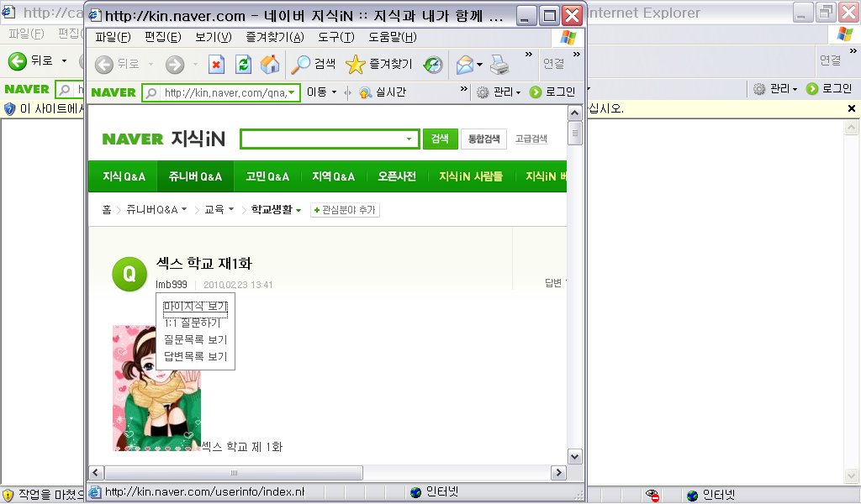Click the horizontal scrollbar thumb in the front window
This screenshot has width=861, height=504.
click(234, 473)
